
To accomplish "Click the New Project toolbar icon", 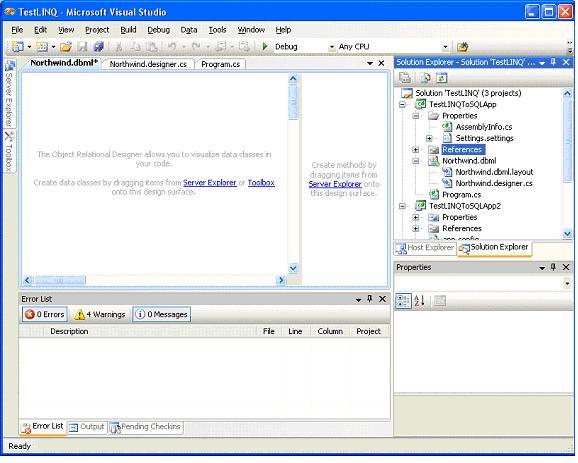I will pos(17,47).
